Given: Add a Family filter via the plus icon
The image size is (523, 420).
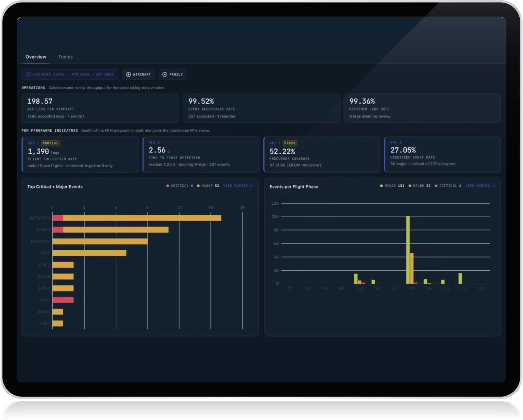Looking at the screenshot, I should pos(165,75).
